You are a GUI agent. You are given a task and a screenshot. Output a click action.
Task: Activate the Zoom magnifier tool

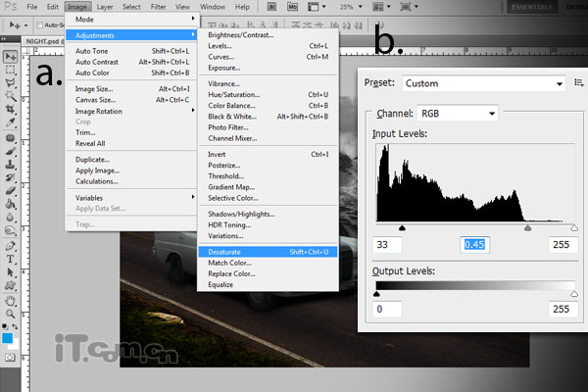point(10,315)
